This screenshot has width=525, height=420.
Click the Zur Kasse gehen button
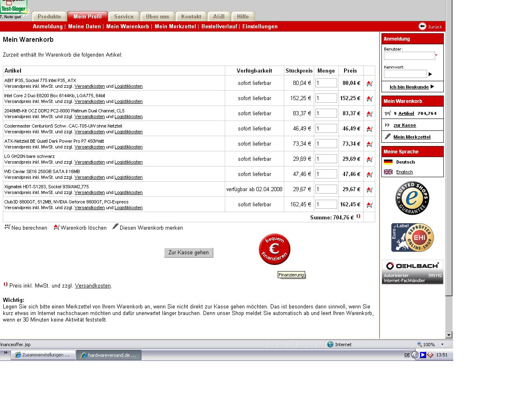pos(189,253)
